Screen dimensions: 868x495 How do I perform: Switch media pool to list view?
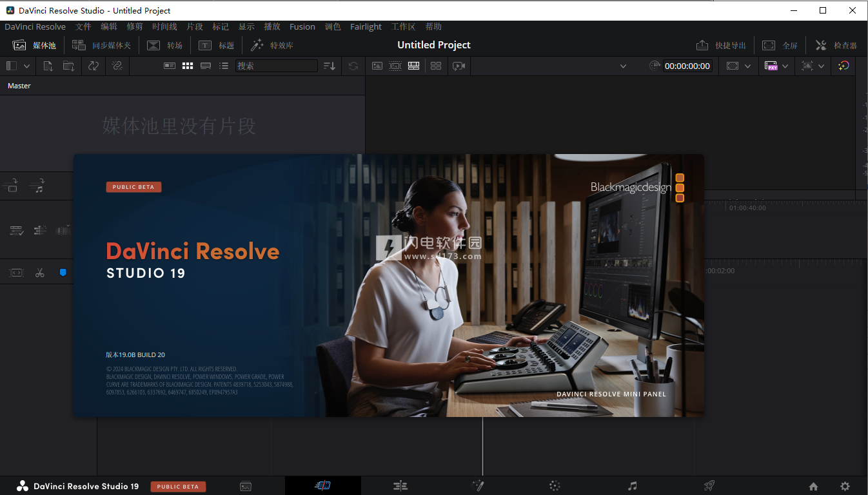[224, 66]
